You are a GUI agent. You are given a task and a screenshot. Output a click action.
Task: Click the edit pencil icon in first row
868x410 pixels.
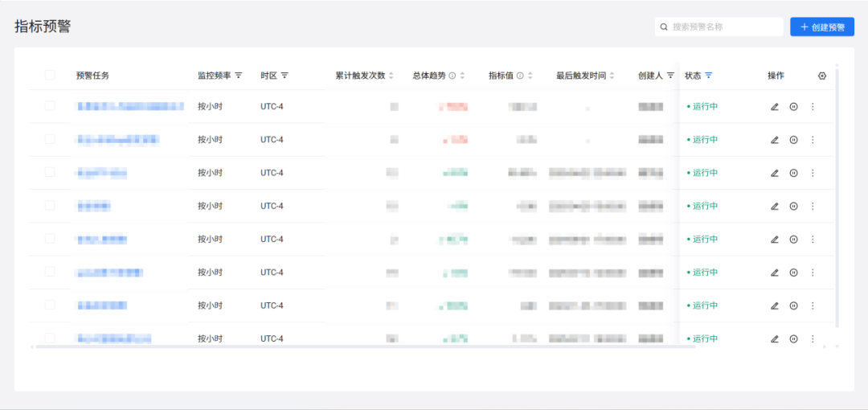coord(775,107)
